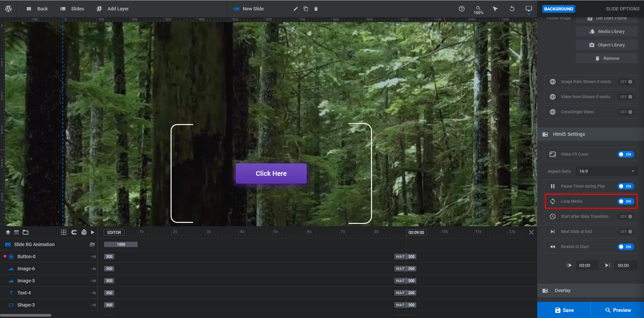Click arrow icon on Image-6 row
The width and height of the screenshot is (644, 318).
(93, 269)
